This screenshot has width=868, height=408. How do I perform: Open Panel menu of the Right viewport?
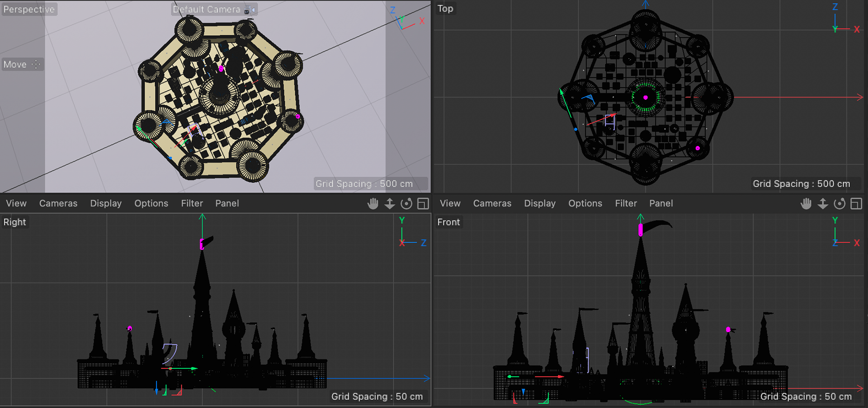(227, 203)
